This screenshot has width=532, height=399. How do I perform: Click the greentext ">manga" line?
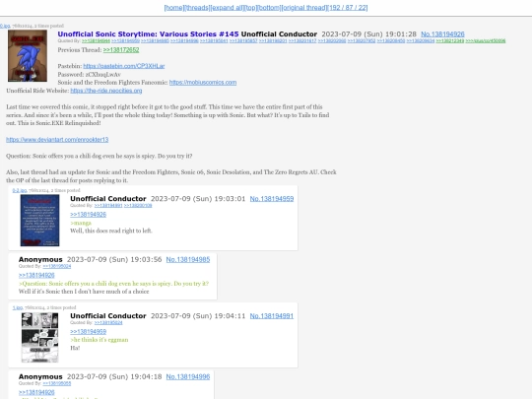pyautogui.click(x=81, y=223)
